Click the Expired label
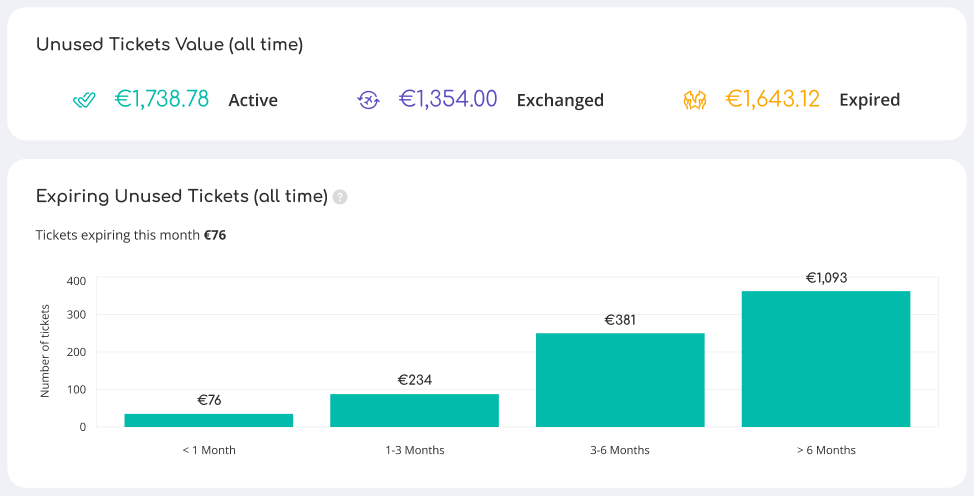 coord(869,100)
